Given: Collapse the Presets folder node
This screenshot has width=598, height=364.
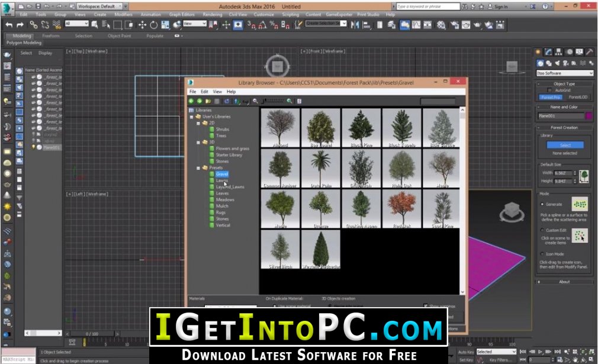Looking at the screenshot, I should click(198, 167).
